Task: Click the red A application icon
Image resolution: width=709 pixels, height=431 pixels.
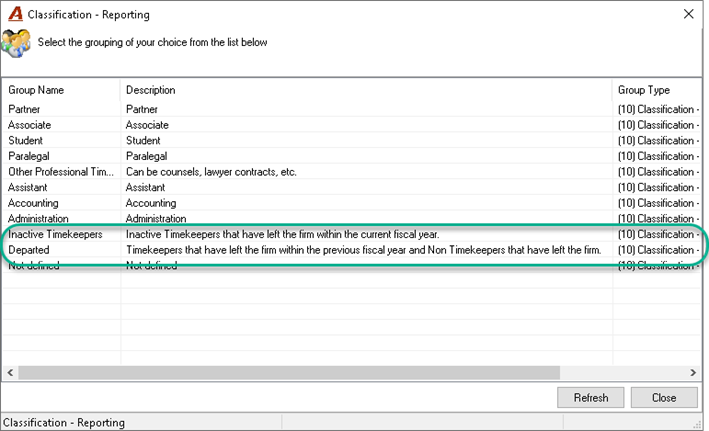Action: (x=15, y=14)
